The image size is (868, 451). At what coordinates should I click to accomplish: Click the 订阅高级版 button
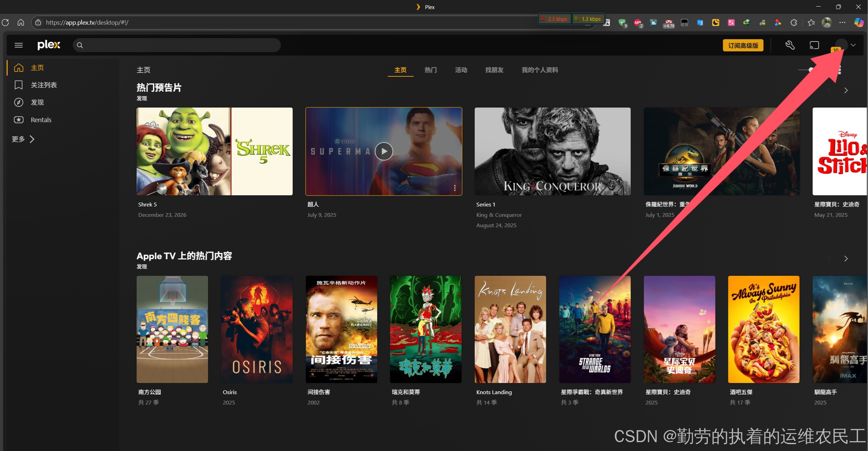coord(743,45)
